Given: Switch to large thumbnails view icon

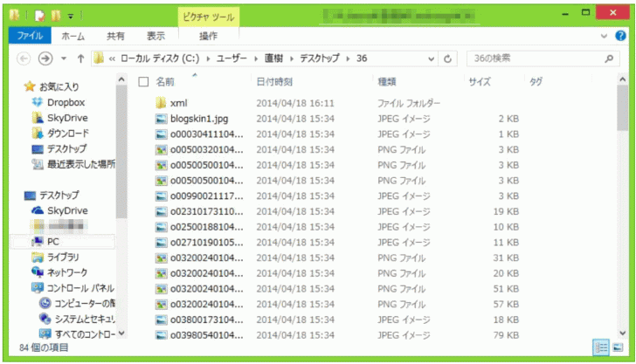Looking at the screenshot, I should point(618,347).
